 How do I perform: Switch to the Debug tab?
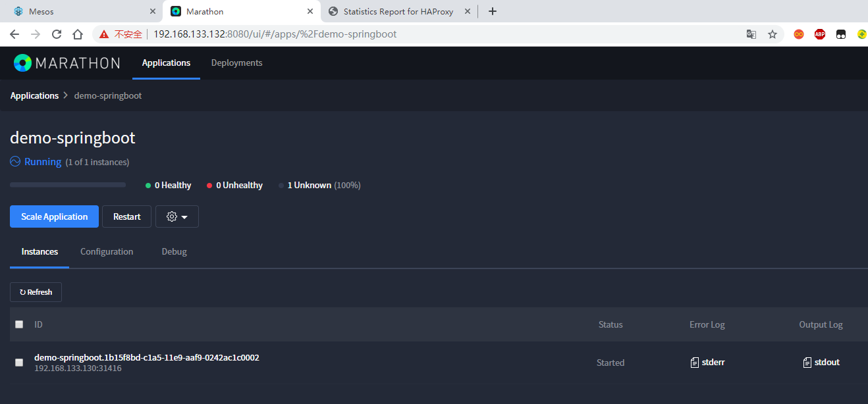pyautogui.click(x=174, y=251)
